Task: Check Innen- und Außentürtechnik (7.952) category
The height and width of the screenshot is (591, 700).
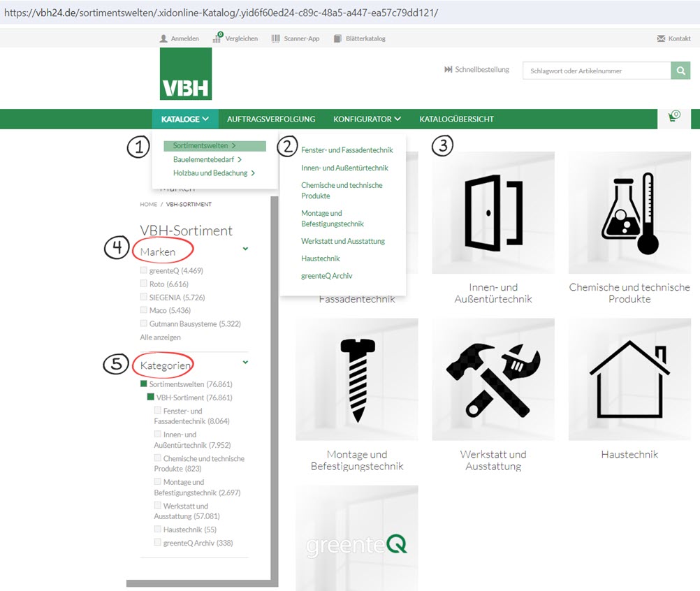Action: [158, 434]
